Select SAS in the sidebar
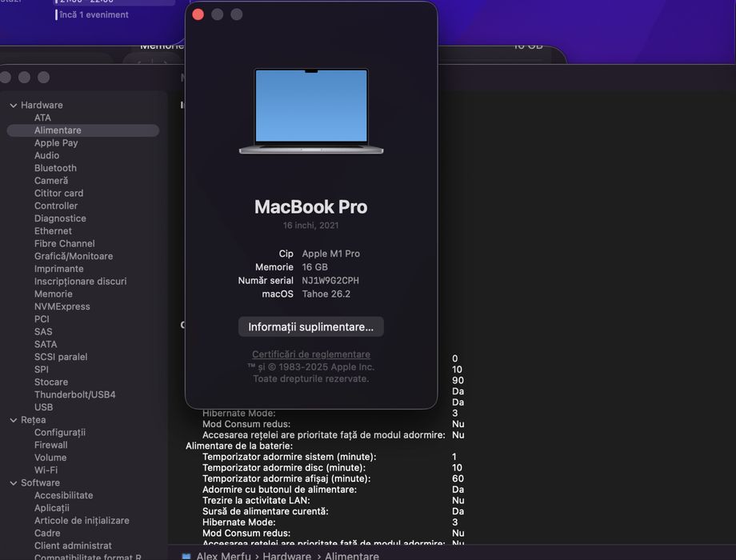This screenshot has height=560, width=736. click(x=43, y=332)
